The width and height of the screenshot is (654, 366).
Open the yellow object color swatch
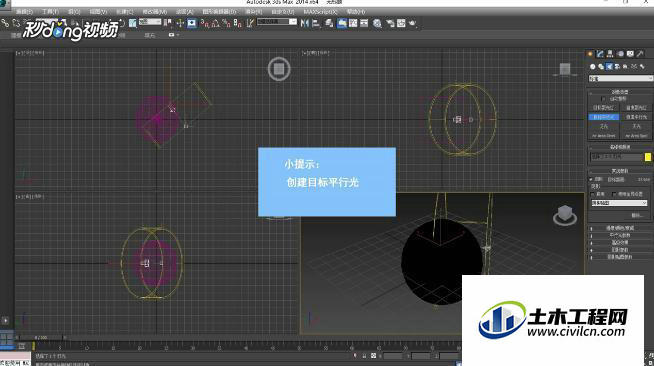pyautogui.click(x=648, y=157)
